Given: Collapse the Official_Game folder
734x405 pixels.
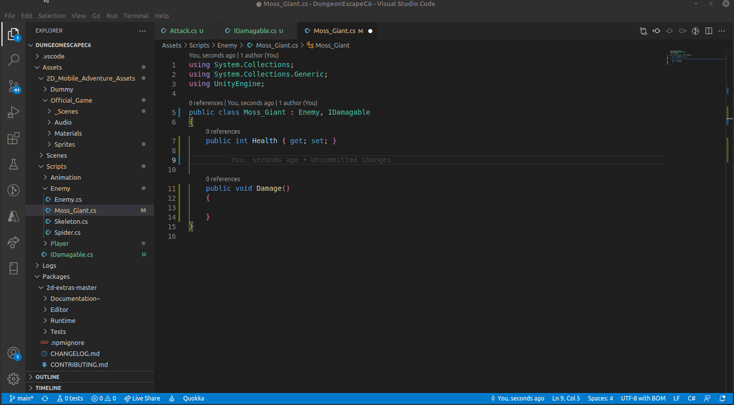Looking at the screenshot, I should pyautogui.click(x=71, y=100).
